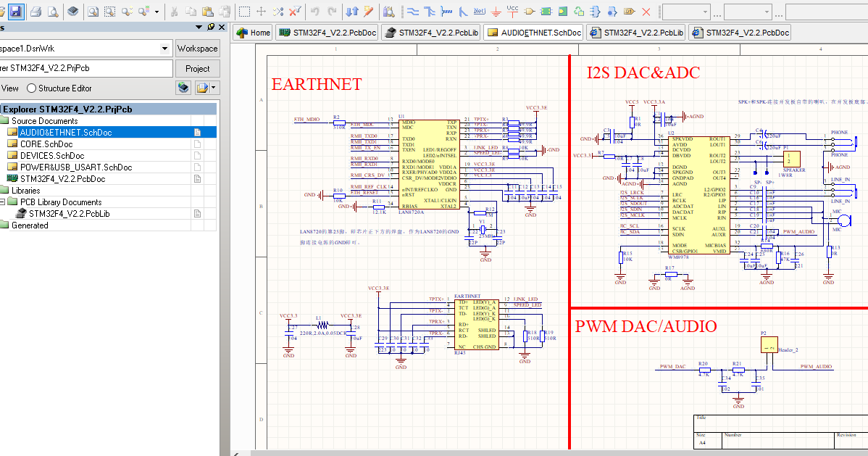The image size is (868, 456).
Task: Open the workspace name dropdown
Action: point(164,49)
